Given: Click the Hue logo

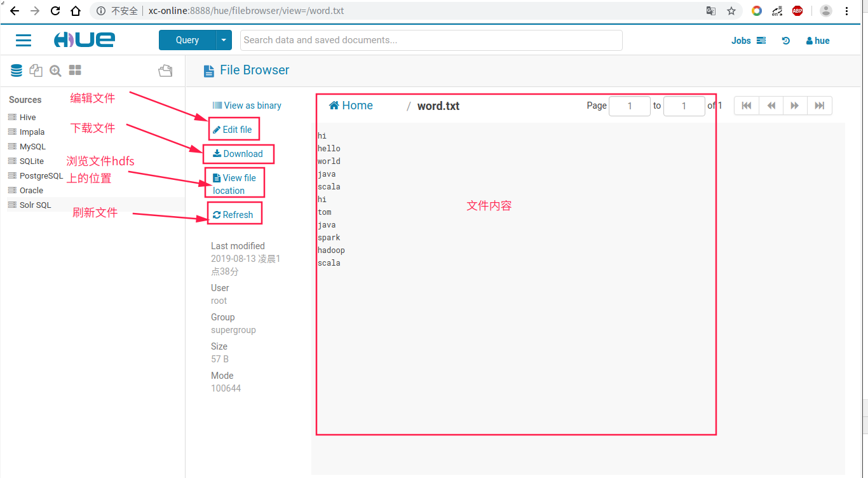Looking at the screenshot, I should coord(85,40).
